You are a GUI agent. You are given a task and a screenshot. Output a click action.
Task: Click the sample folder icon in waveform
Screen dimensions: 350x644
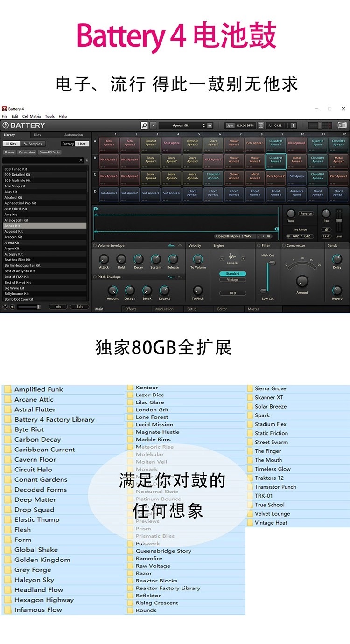pos(269,236)
